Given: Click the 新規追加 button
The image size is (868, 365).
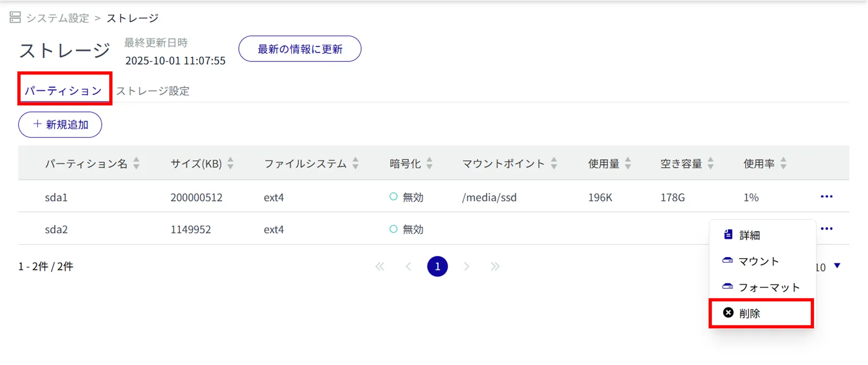Looking at the screenshot, I should tap(60, 125).
